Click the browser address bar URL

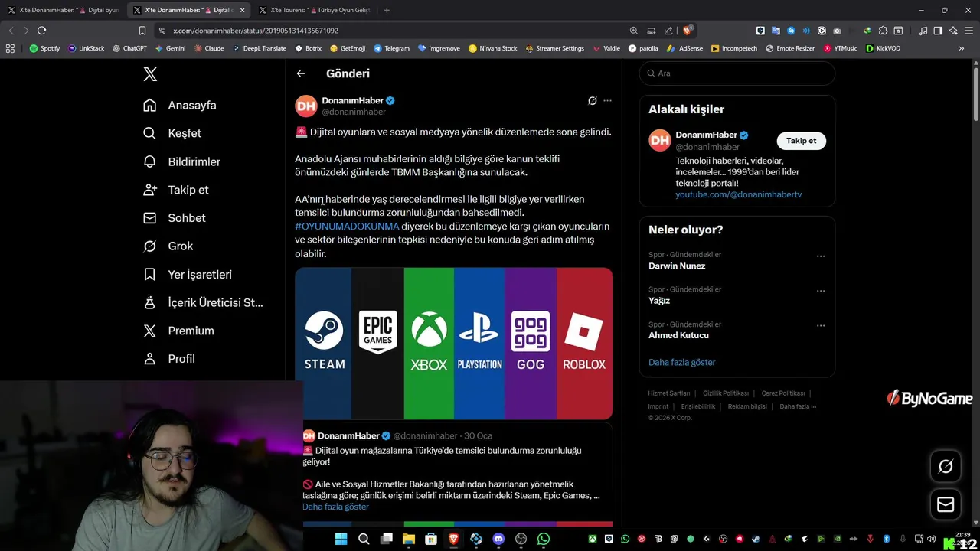coord(256,31)
